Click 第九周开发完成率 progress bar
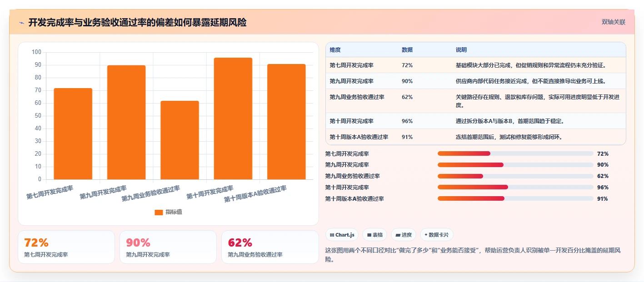This screenshot has height=282, width=644. click(515, 165)
